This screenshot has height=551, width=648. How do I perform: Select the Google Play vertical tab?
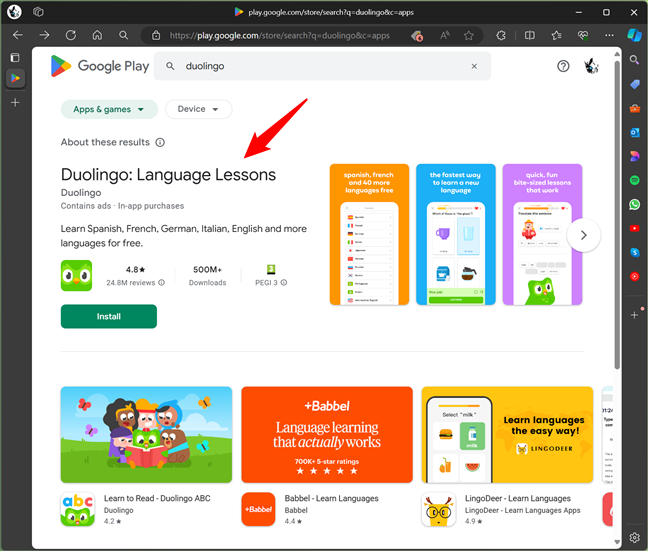tap(15, 78)
